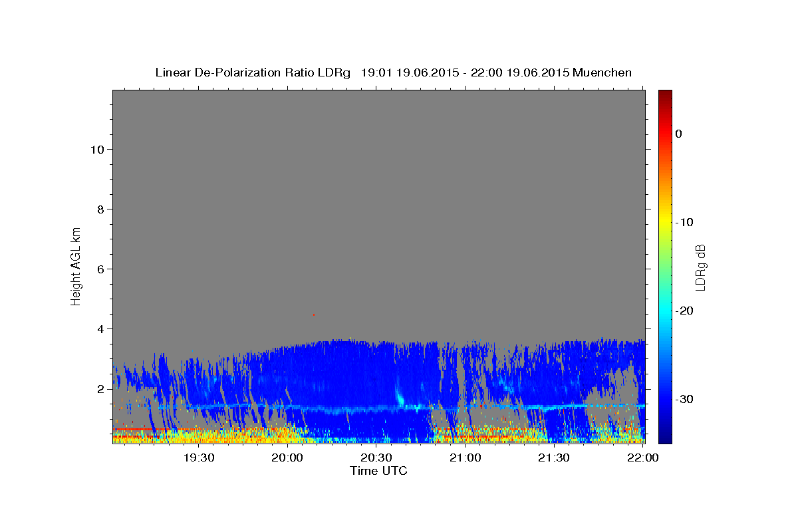
Task: Click the 20:30 time tick label
Action: [x=376, y=458]
